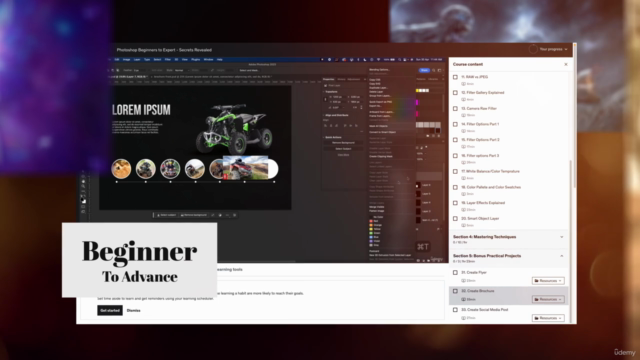Select the green ATV quad bike image
The height and width of the screenshot is (360, 640).
point(234,128)
